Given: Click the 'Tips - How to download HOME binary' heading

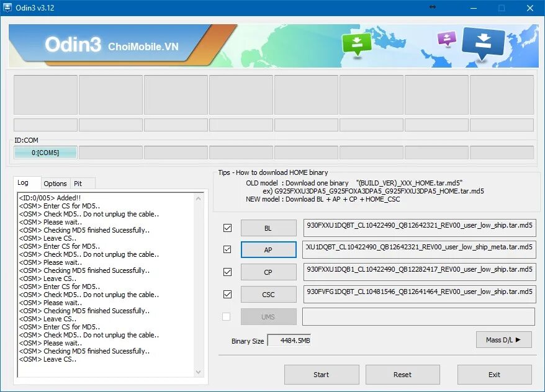Looking at the screenshot, I should tap(273, 172).
